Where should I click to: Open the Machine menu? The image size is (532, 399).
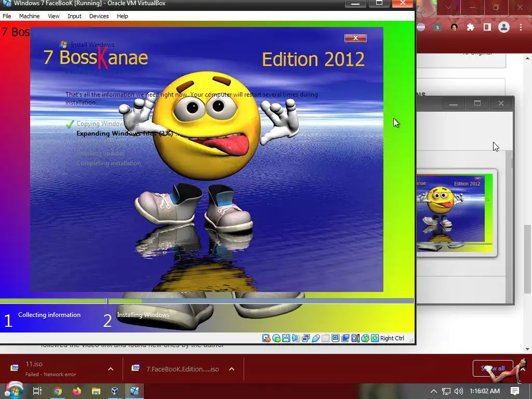pos(29,16)
